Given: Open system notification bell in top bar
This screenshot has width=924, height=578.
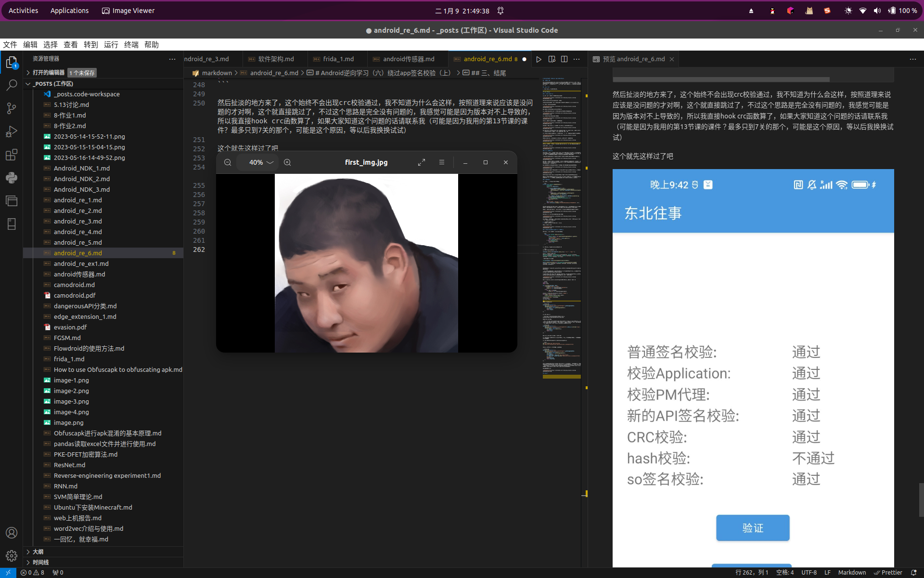Looking at the screenshot, I should [500, 11].
